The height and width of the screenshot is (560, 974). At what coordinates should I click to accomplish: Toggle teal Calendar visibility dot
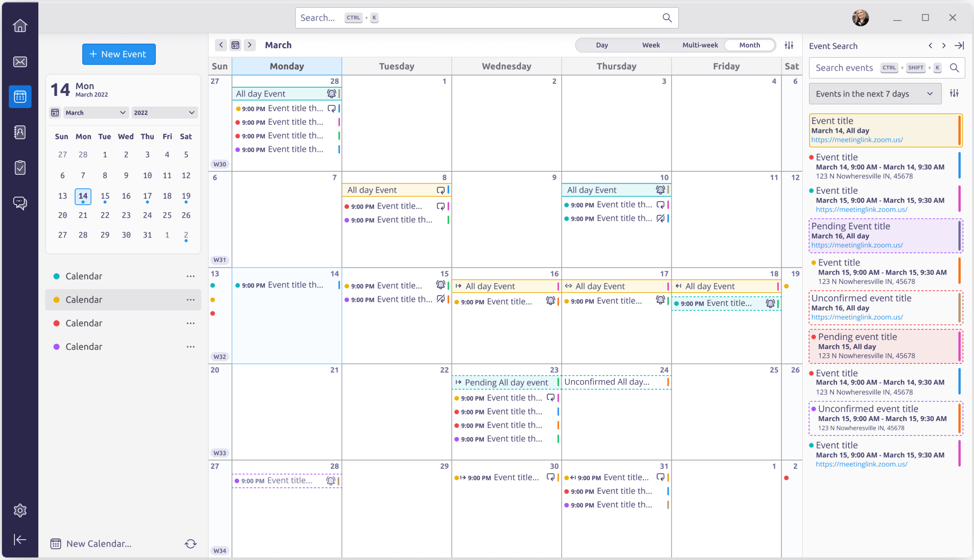[57, 276]
